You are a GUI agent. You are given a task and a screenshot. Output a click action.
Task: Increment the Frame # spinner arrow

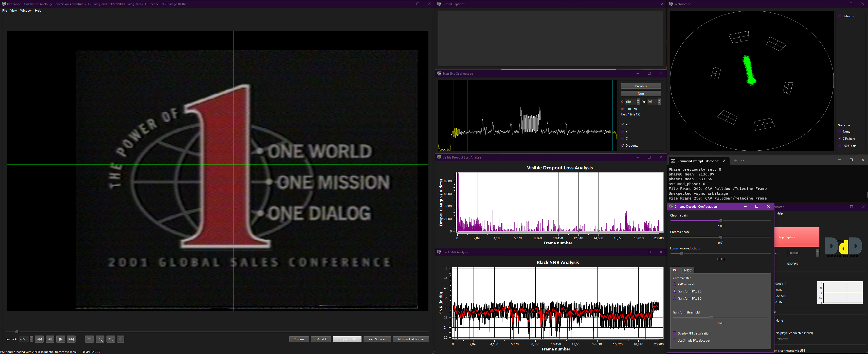pyautogui.click(x=31, y=338)
